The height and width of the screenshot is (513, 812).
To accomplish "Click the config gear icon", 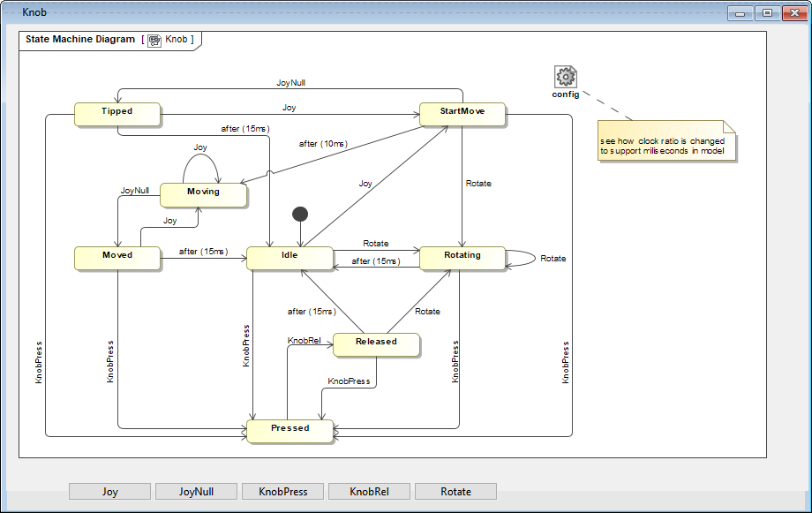I will (x=566, y=77).
